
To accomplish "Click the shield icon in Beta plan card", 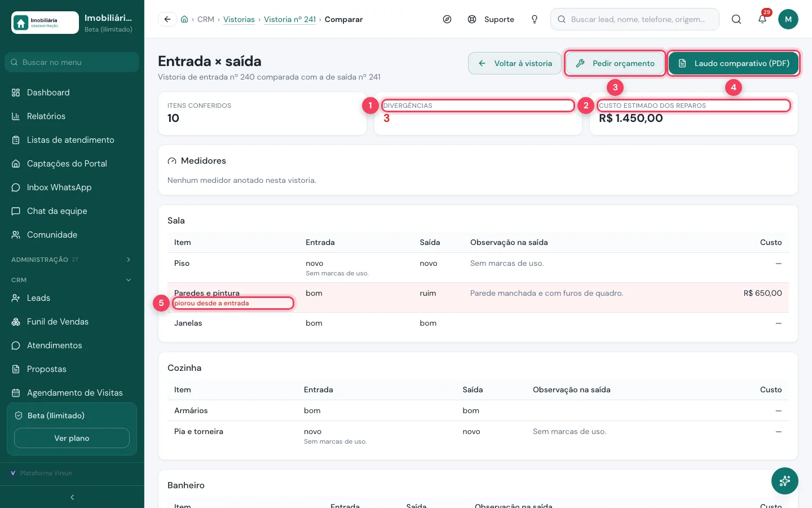I will pos(19,415).
